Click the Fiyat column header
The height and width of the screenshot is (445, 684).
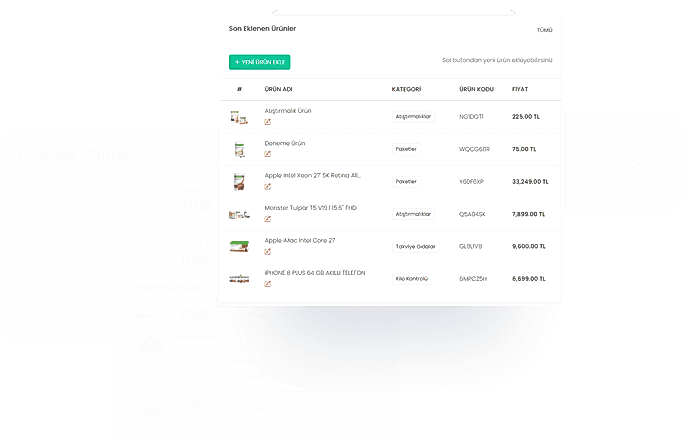pos(520,89)
